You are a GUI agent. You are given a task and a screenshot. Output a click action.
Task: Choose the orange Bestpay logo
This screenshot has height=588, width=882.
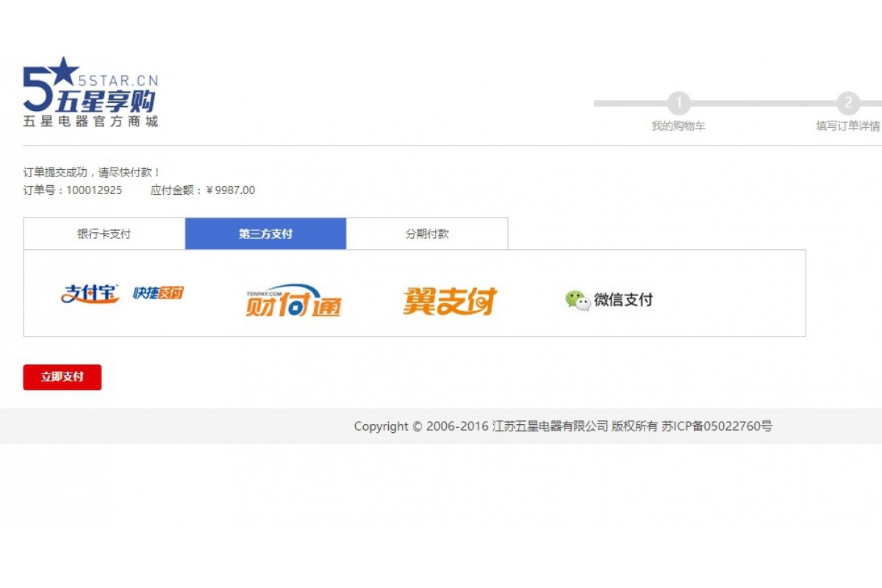450,301
